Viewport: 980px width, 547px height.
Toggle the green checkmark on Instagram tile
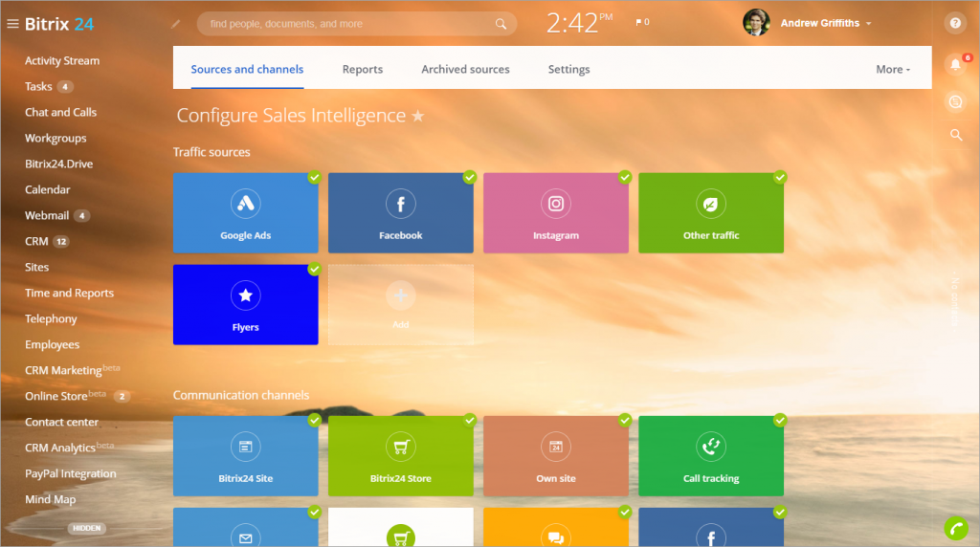tap(624, 177)
